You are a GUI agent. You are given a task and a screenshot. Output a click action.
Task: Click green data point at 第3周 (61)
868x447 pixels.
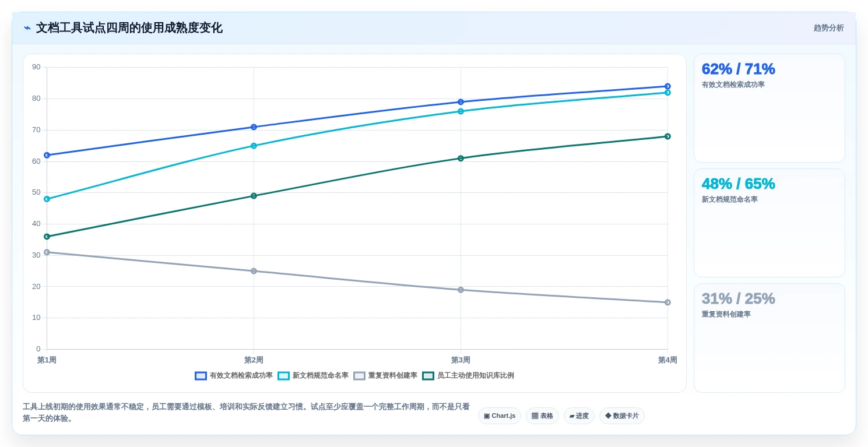click(461, 158)
